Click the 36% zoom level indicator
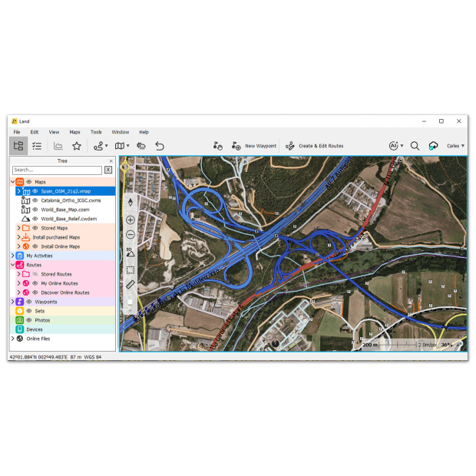 coord(447,345)
